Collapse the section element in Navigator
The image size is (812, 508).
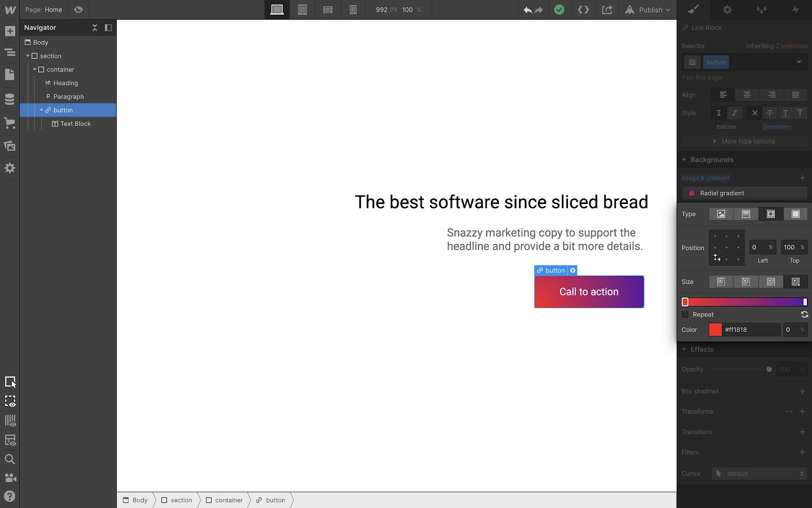coord(28,56)
